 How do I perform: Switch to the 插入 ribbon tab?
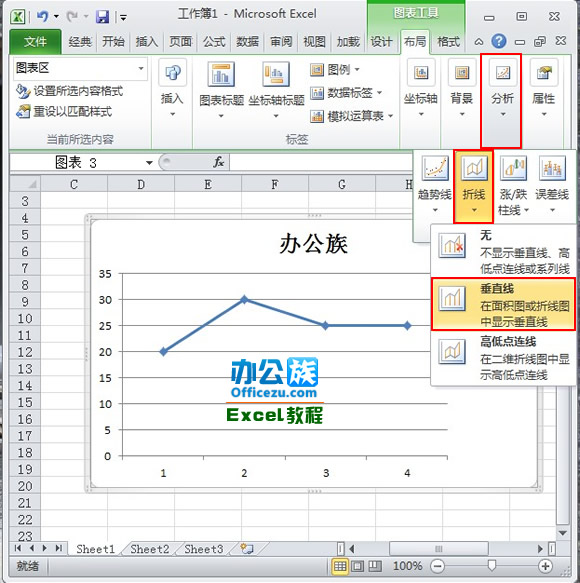146,42
